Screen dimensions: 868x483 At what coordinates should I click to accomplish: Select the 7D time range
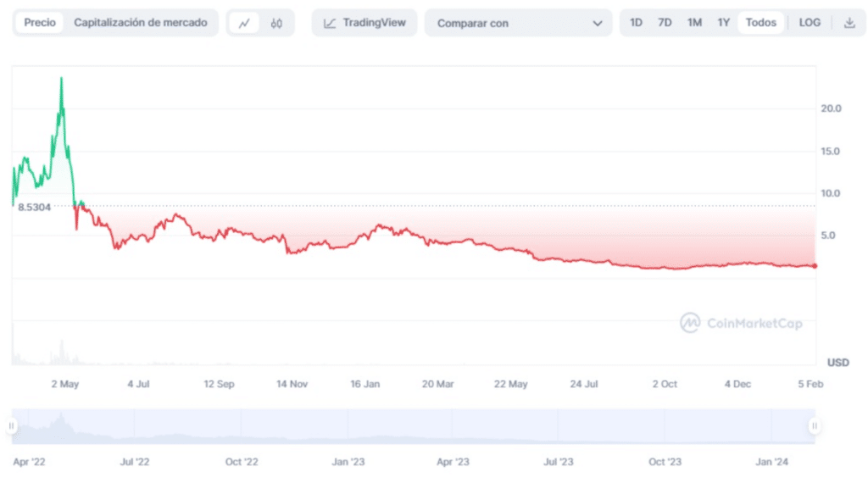click(665, 23)
